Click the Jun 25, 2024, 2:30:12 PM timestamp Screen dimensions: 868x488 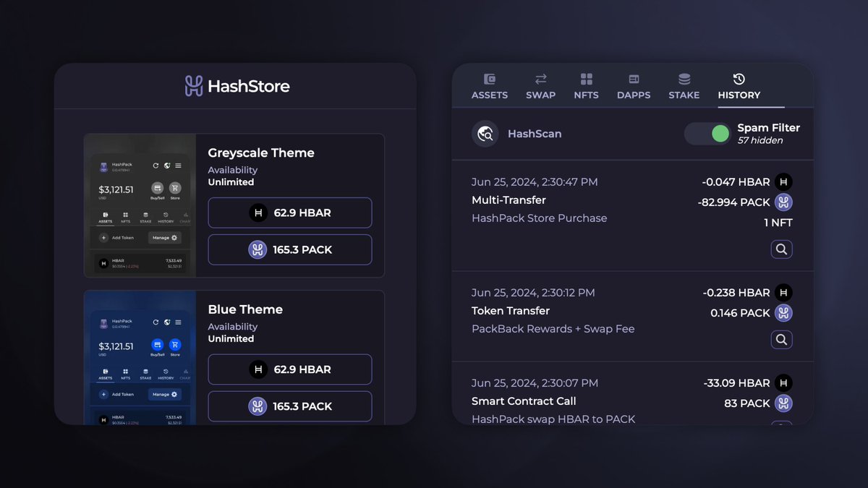[533, 293]
